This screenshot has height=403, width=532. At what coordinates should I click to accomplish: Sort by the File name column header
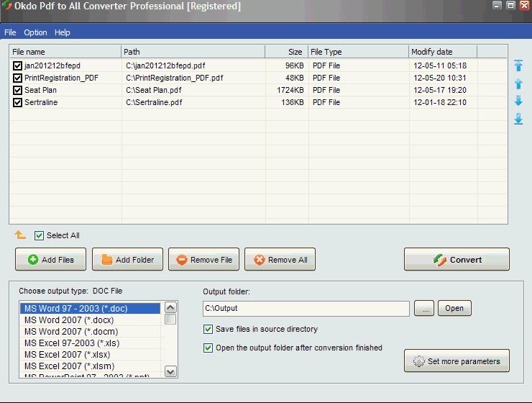[x=65, y=52]
